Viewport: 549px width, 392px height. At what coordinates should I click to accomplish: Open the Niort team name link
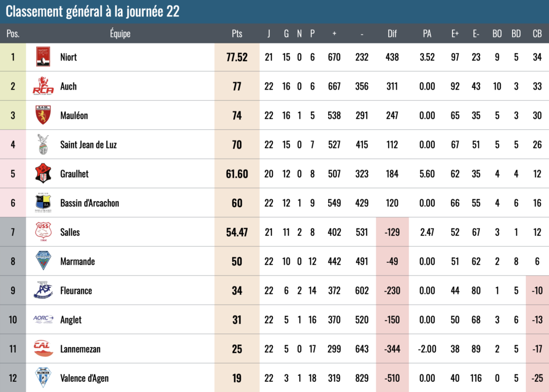[68, 57]
